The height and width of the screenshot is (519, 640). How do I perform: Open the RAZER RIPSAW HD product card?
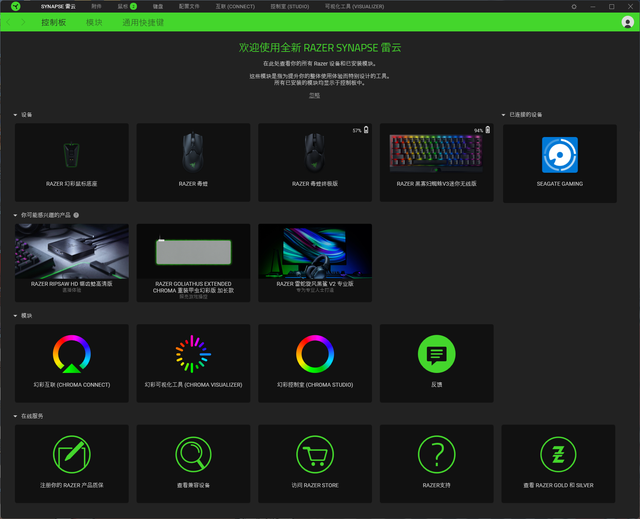[x=72, y=263]
